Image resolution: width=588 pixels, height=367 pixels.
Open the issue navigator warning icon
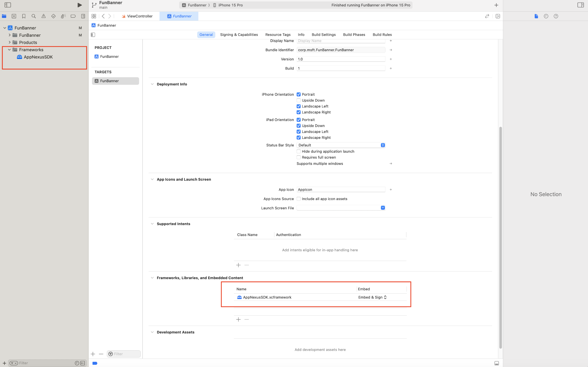tap(43, 16)
